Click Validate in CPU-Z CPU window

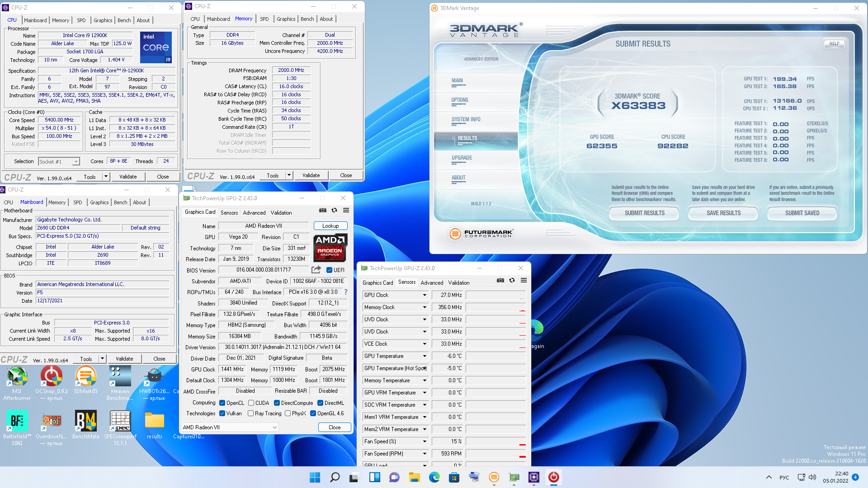[128, 177]
